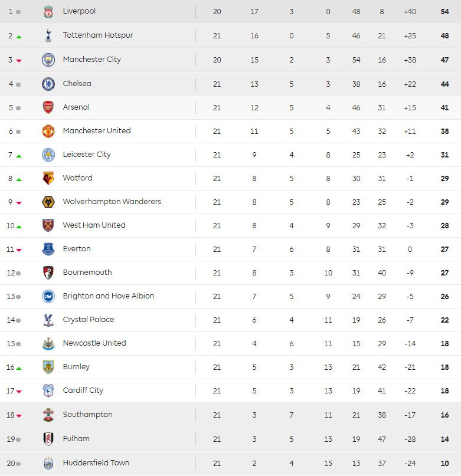461x476 pixels.
Task: Open the Arsenal crest icon
Action: [48, 107]
